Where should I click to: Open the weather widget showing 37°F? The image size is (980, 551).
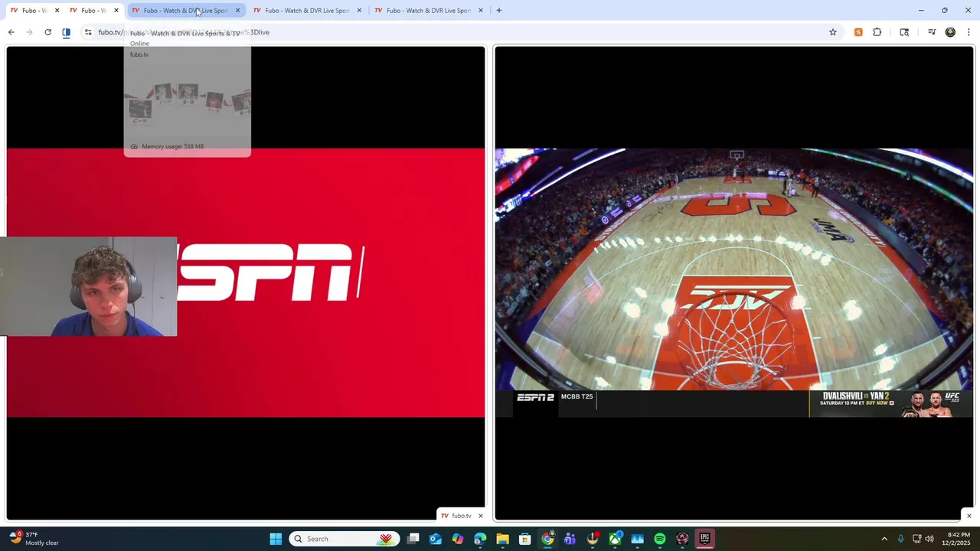pos(34,539)
